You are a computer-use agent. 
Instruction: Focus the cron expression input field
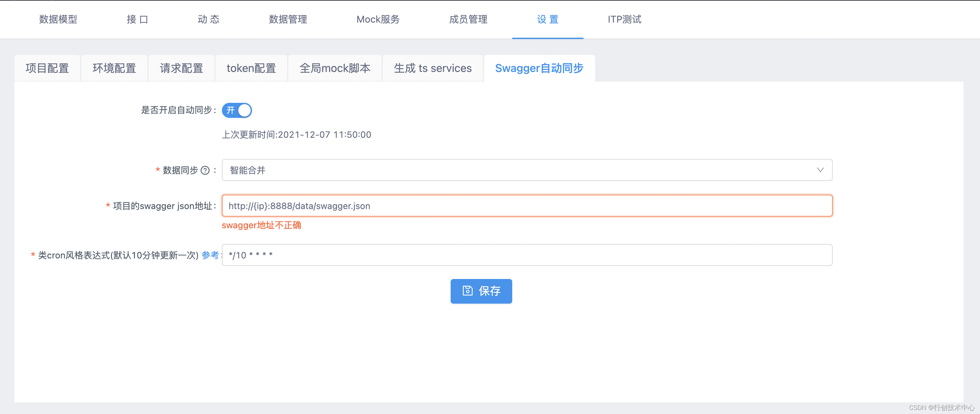coord(527,255)
